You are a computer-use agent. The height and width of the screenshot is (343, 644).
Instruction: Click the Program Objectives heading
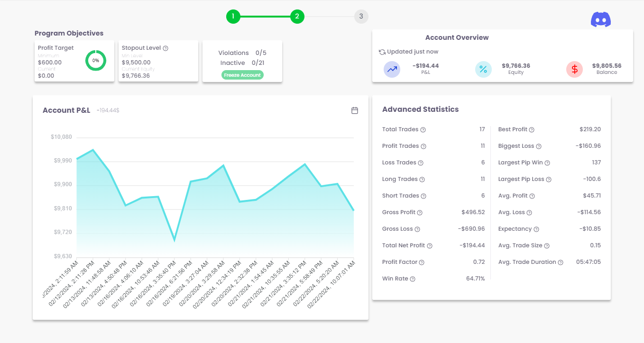tap(69, 33)
